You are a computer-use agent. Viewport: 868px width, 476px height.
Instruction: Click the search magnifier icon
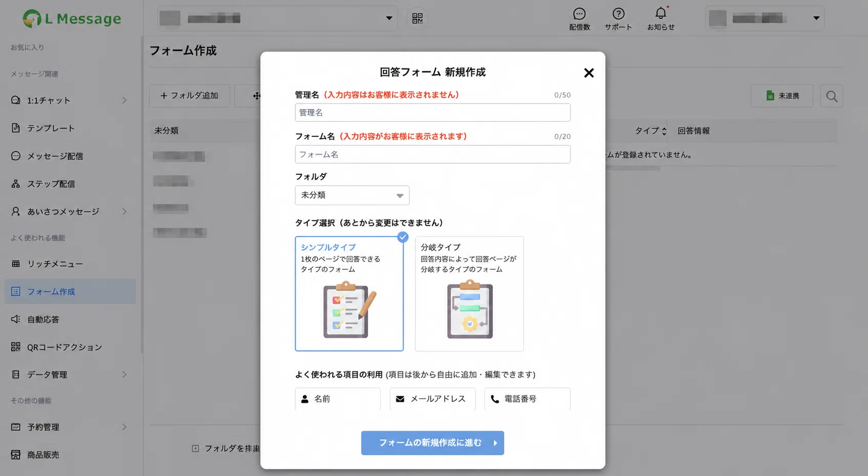[832, 96]
